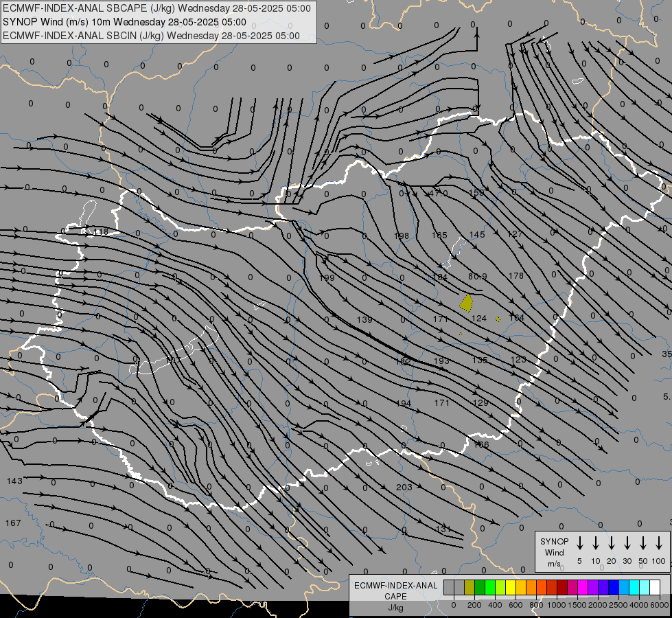Select the white 6000 J/kg legend swatch
Image resolution: width=672 pixels, height=618 pixels.
[654, 587]
